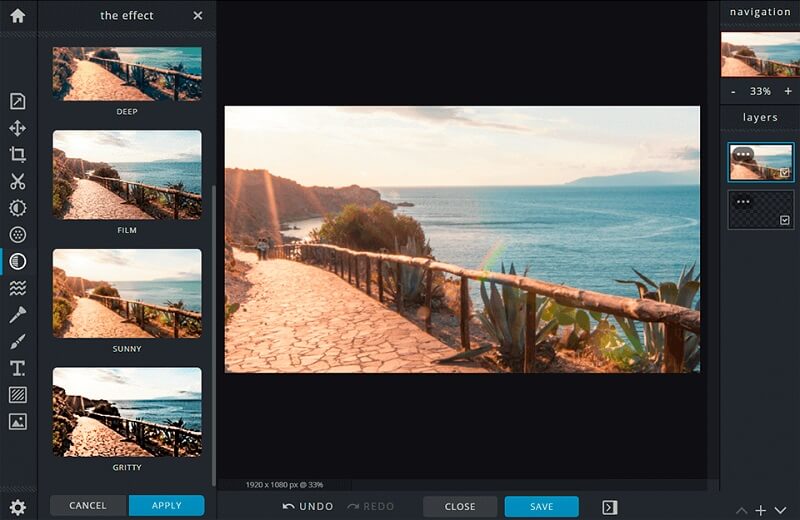Collapse the right side panel
The width and height of the screenshot is (800, 520).
point(610,507)
